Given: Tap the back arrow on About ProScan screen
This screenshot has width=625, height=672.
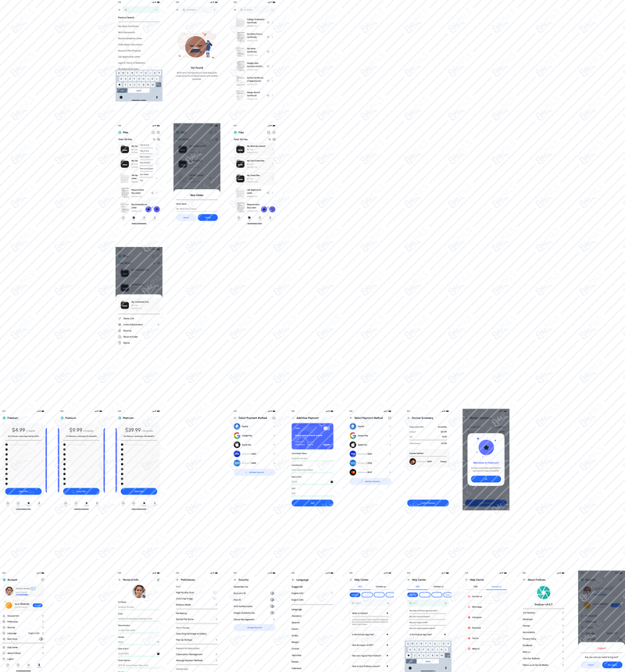Looking at the screenshot, I should point(524,580).
